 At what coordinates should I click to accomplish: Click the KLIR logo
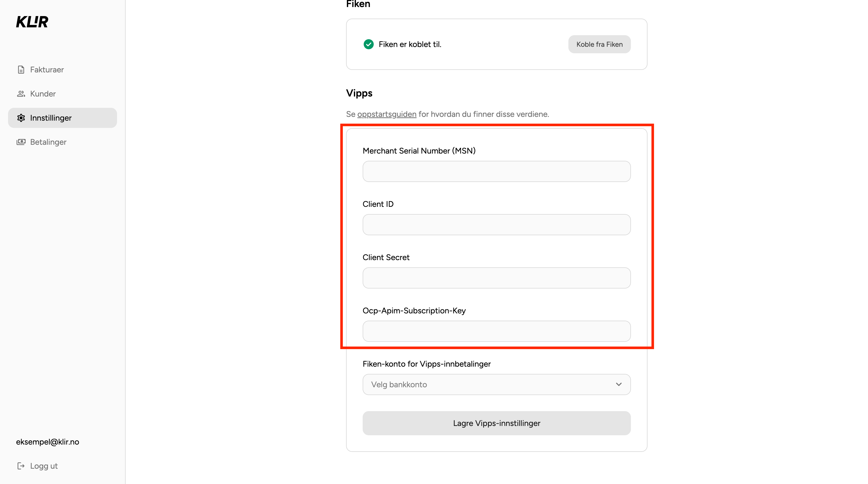click(x=32, y=22)
